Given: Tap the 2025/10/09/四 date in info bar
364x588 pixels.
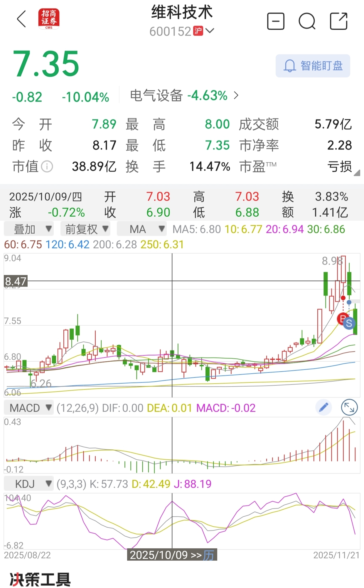Looking at the screenshot, I should tap(45, 197).
